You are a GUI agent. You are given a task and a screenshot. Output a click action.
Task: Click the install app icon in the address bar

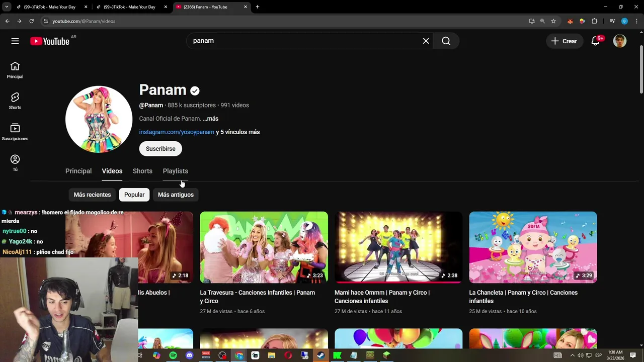coord(532,21)
